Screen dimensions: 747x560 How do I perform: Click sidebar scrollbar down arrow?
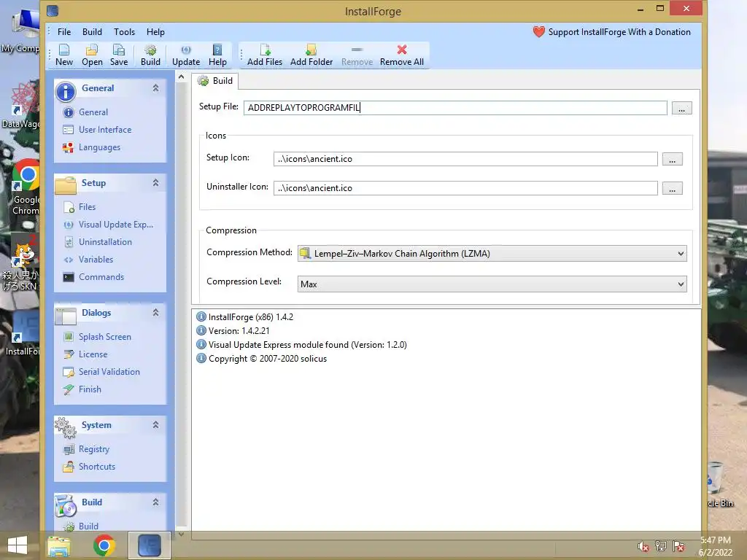(x=181, y=534)
